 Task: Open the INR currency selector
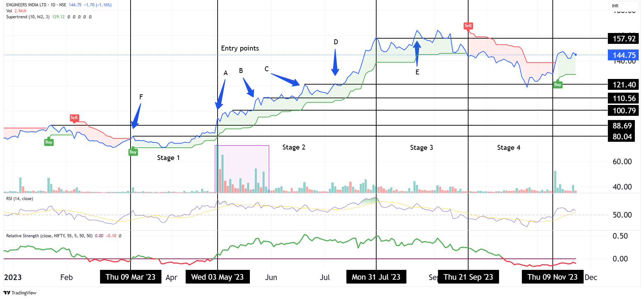pyautogui.click(x=615, y=6)
